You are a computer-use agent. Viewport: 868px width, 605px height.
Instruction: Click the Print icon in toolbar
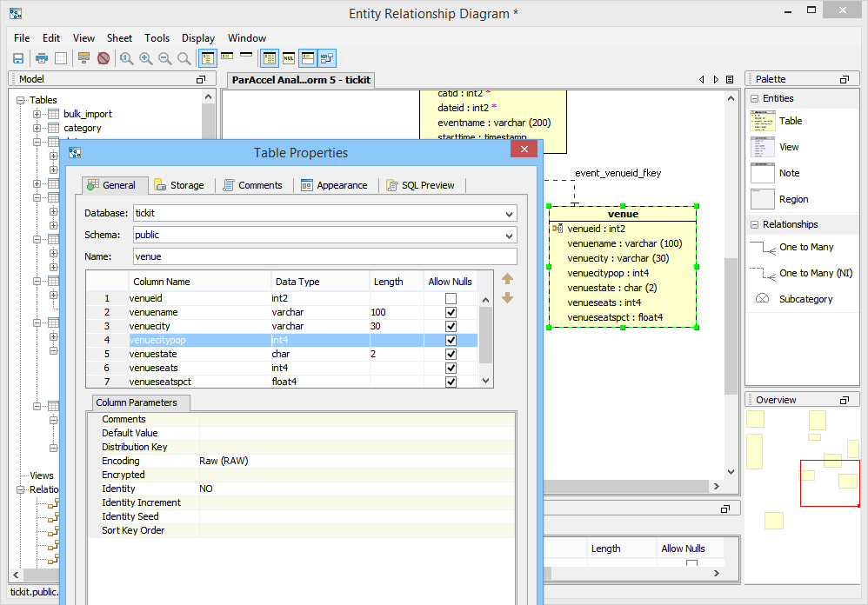pos(41,58)
